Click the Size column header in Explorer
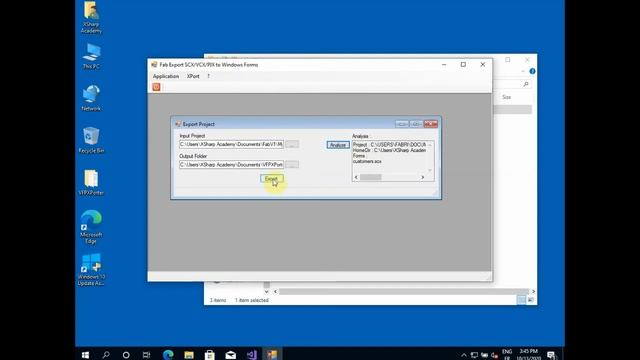The width and height of the screenshot is (640, 360). point(507,97)
